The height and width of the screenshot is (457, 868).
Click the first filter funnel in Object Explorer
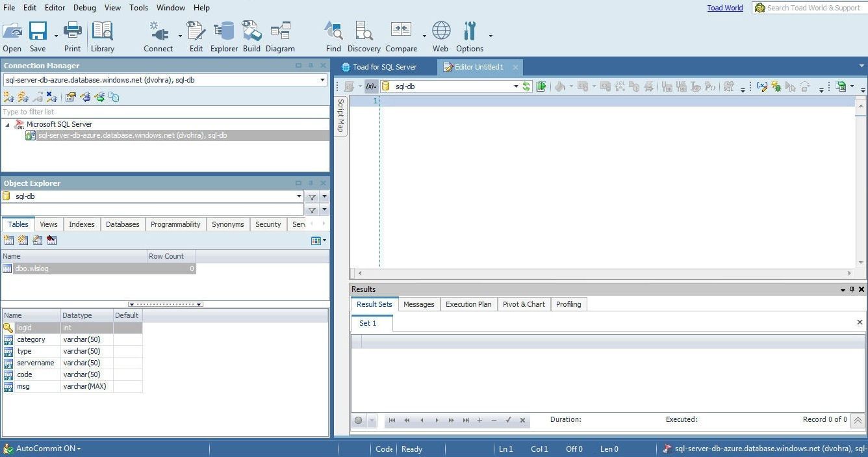pos(312,197)
